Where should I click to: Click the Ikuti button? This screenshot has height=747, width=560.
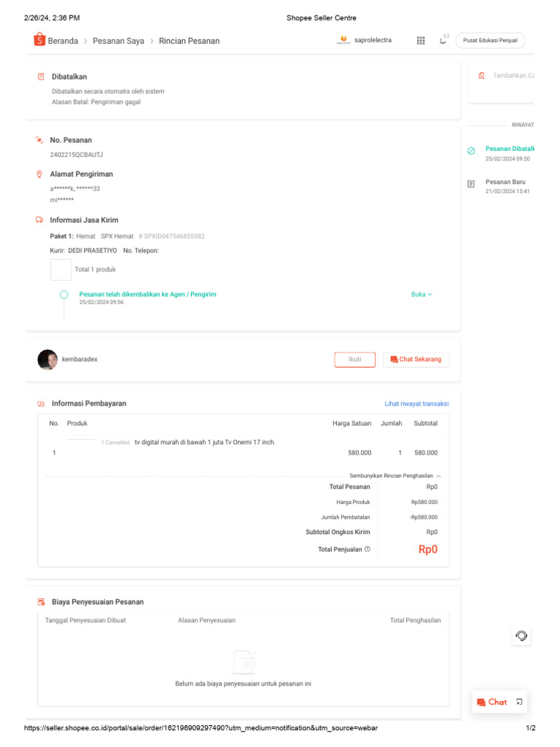pos(355,360)
